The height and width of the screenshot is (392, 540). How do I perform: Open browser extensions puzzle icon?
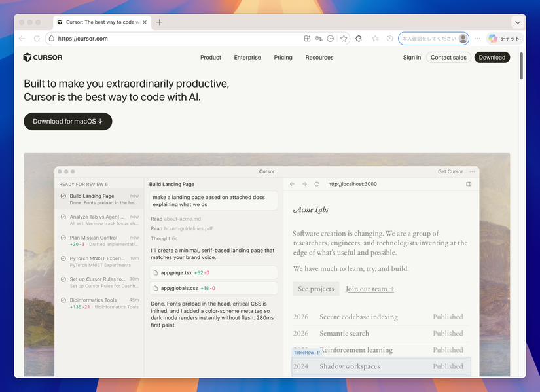point(359,39)
